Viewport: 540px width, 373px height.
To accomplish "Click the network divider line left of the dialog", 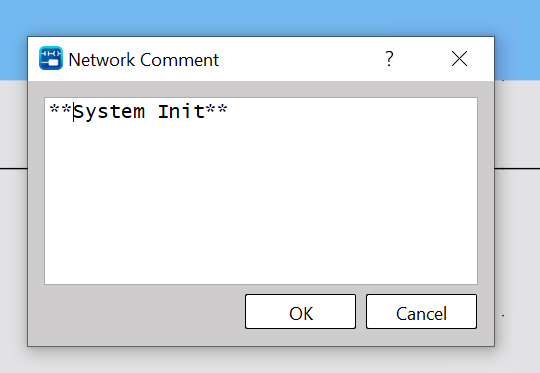I will click(13, 168).
